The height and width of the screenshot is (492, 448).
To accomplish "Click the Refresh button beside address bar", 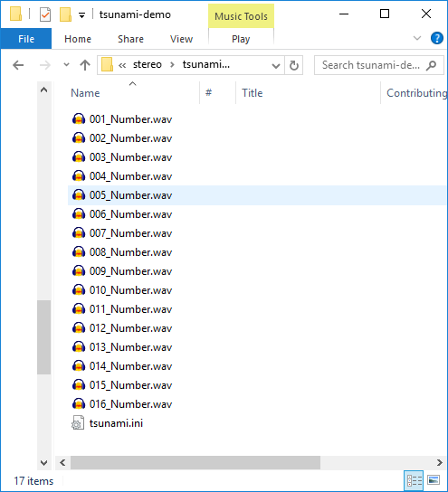I will pos(294,65).
